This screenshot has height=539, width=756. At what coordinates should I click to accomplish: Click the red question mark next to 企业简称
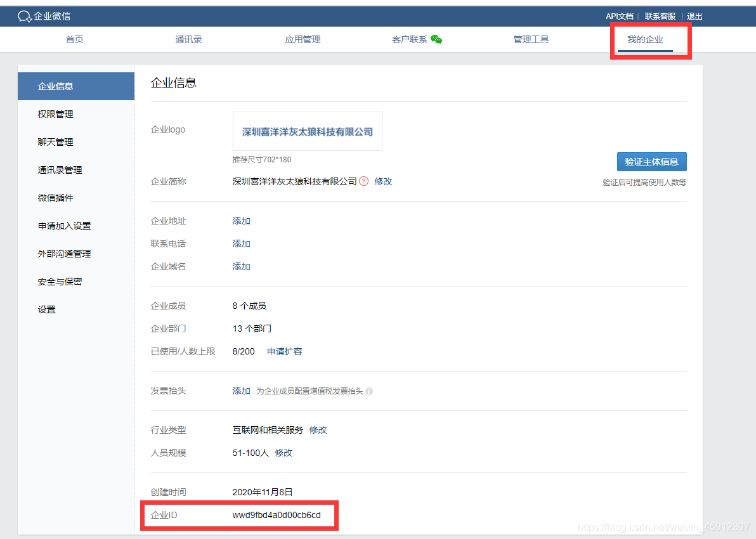point(364,181)
